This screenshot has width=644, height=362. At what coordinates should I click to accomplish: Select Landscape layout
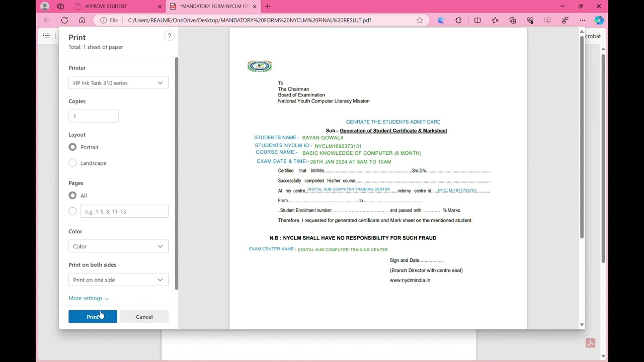pyautogui.click(x=72, y=163)
